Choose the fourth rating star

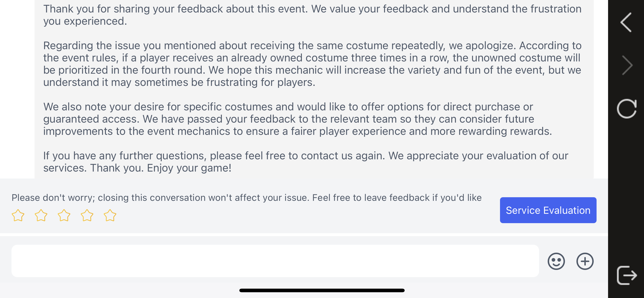(87, 215)
